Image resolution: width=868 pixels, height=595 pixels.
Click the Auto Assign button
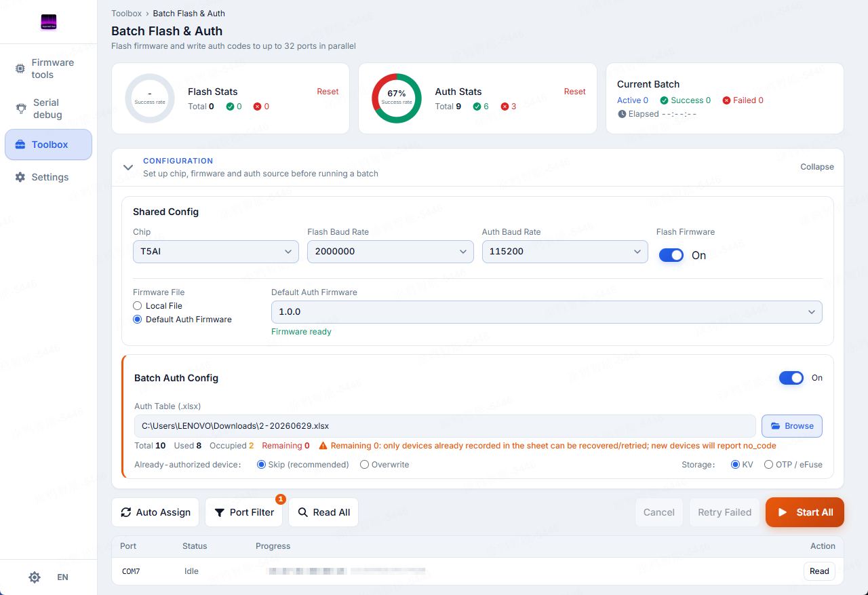(x=155, y=512)
